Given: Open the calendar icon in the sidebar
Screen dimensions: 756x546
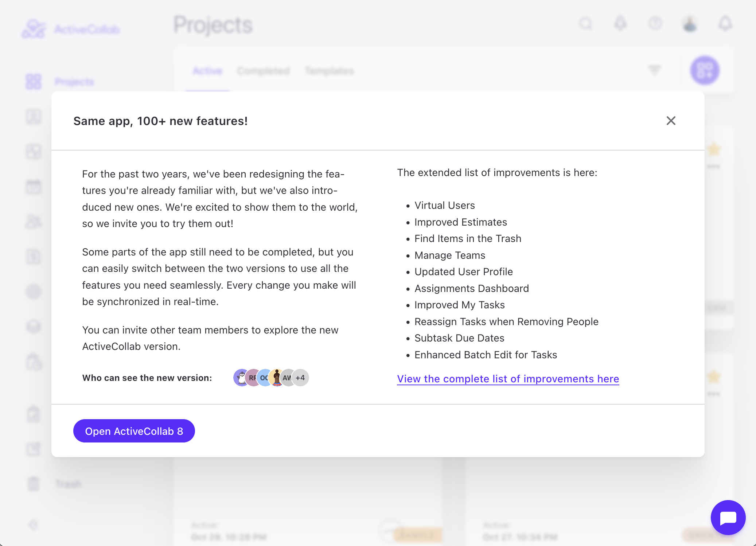Looking at the screenshot, I should pos(34,187).
